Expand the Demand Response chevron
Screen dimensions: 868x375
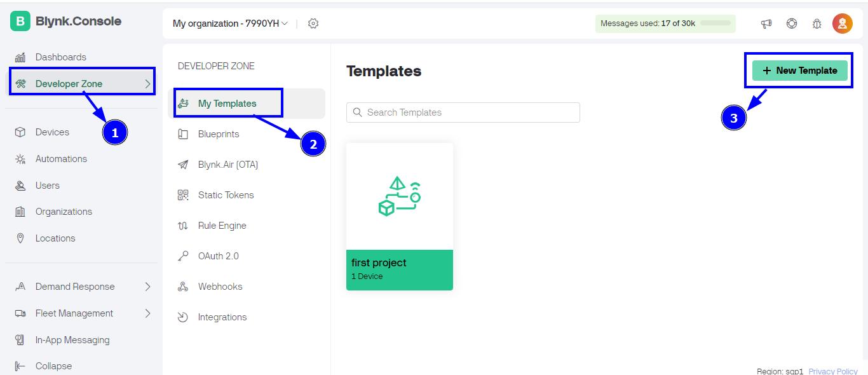(x=148, y=287)
